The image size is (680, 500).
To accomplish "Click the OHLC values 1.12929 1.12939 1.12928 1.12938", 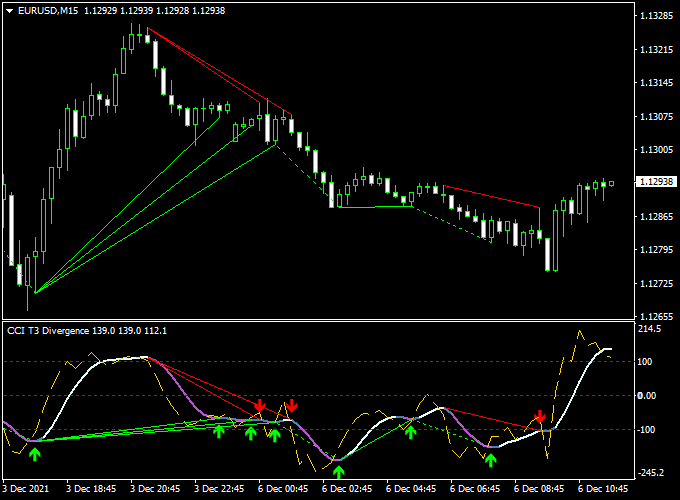I will [154, 11].
